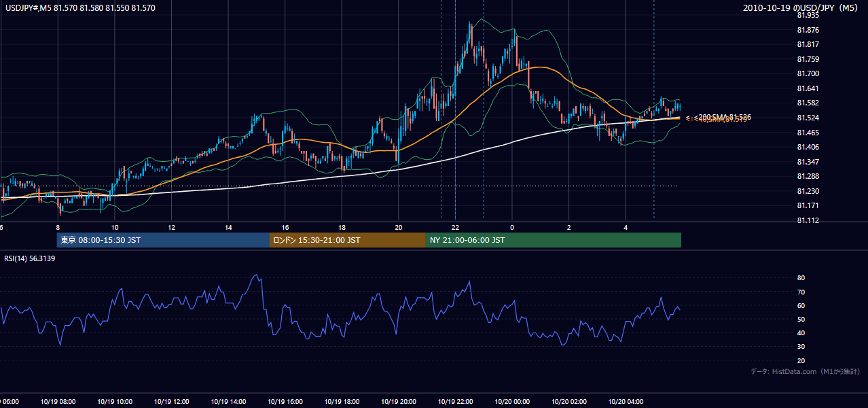This screenshot has height=408, width=868.
Task: Click RSI axis level 40
Action: (801, 333)
